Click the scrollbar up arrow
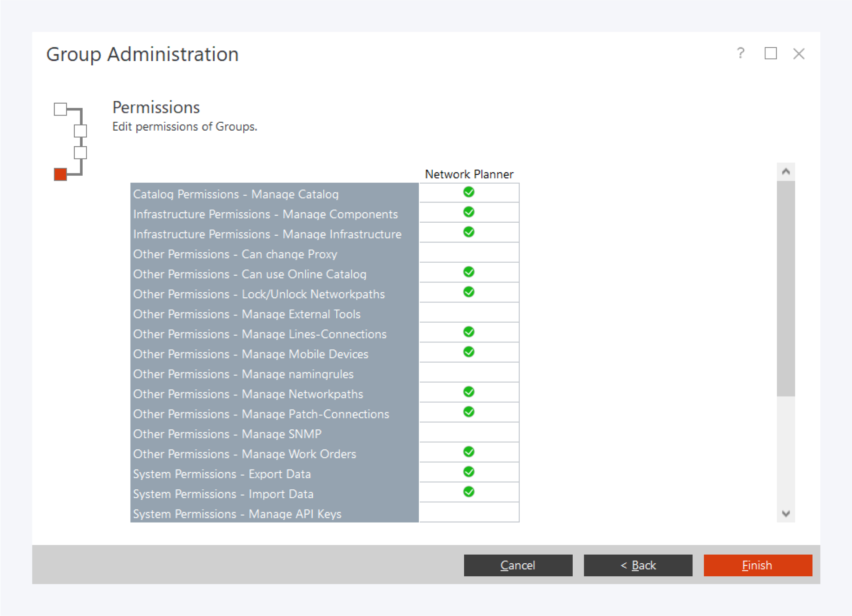The width and height of the screenshot is (852, 616). click(x=786, y=172)
